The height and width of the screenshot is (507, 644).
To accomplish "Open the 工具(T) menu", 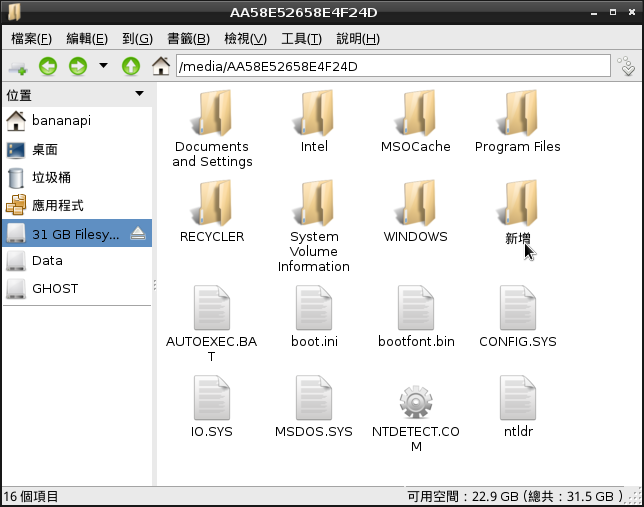I will (301, 39).
